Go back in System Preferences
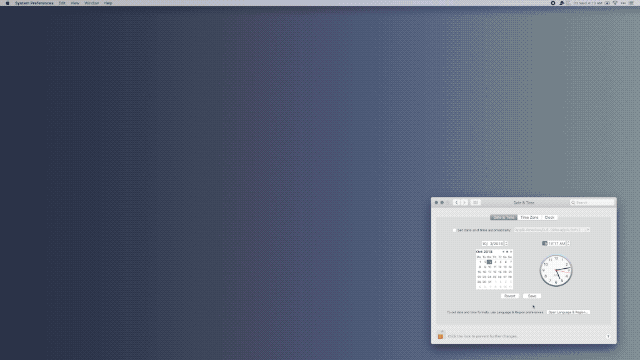The image size is (640, 360). click(x=456, y=202)
